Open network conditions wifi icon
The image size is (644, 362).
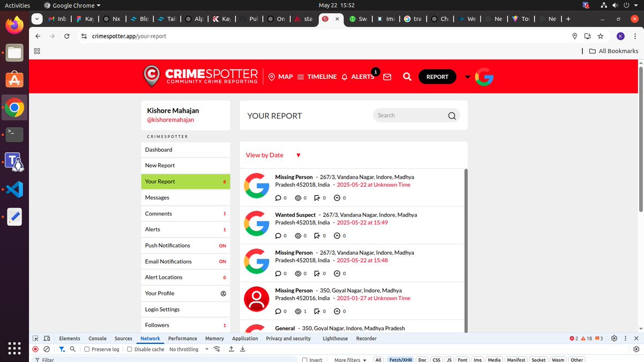tap(217, 349)
